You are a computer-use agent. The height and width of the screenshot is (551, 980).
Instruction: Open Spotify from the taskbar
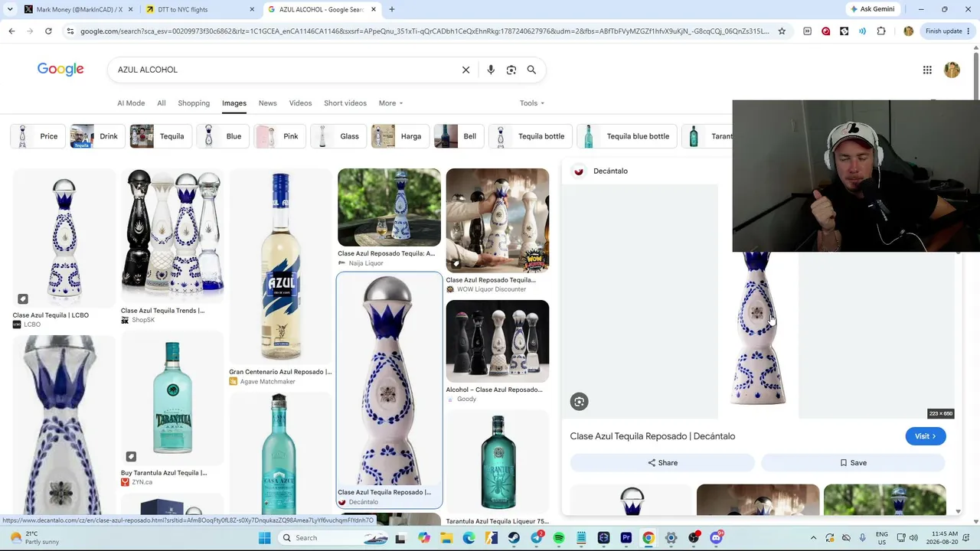click(559, 538)
